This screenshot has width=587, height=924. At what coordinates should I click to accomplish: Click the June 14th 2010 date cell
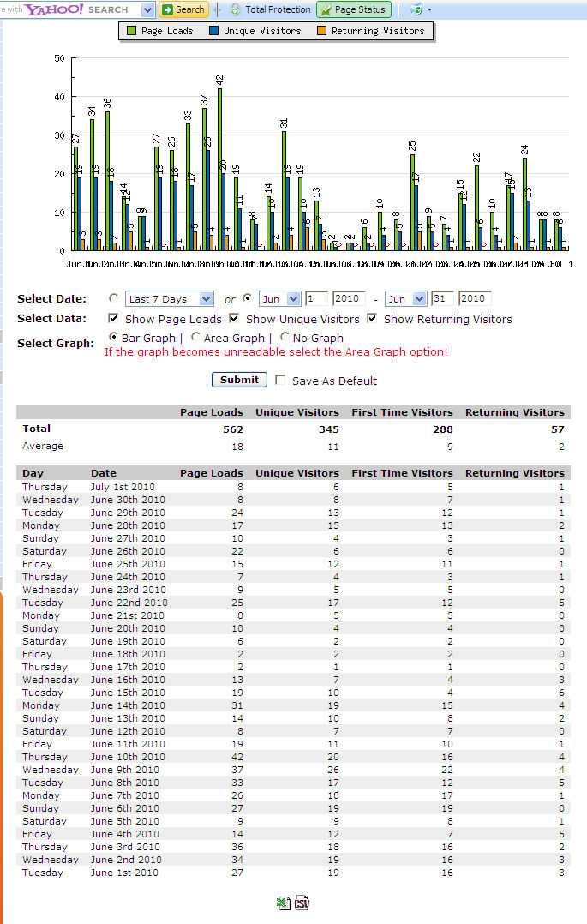coord(128,705)
